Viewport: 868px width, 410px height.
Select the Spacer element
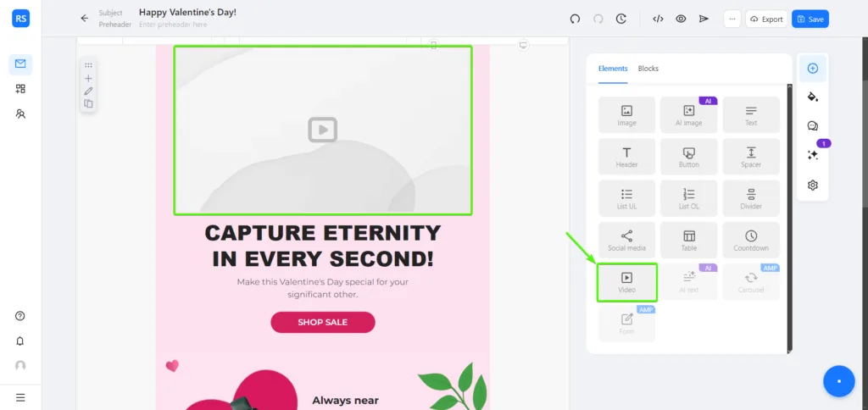click(x=751, y=157)
